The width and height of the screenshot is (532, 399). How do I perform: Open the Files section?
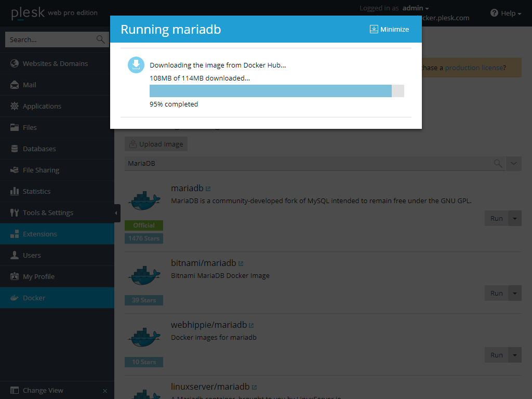(x=57, y=128)
